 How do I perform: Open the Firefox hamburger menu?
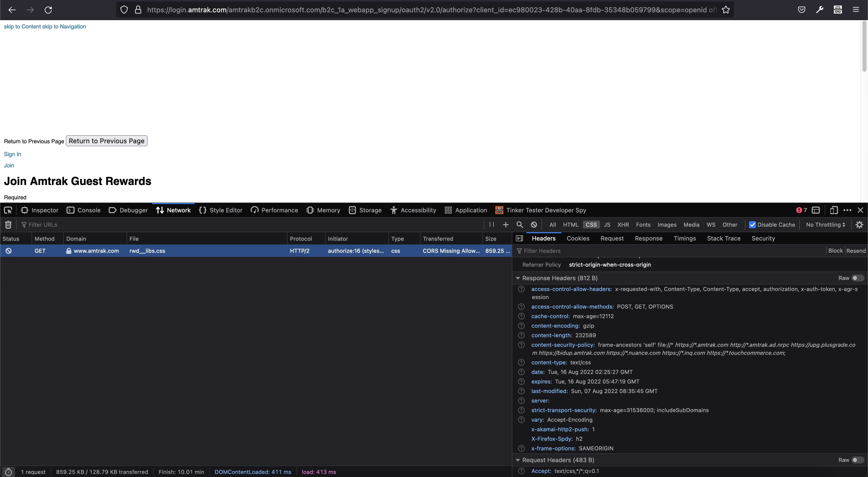pos(855,10)
